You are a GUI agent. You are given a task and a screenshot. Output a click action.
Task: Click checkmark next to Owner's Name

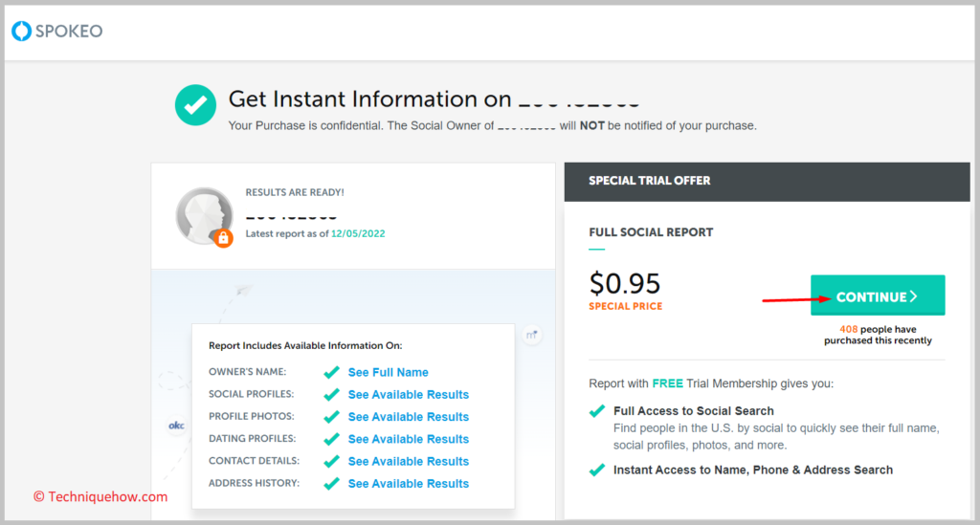332,373
